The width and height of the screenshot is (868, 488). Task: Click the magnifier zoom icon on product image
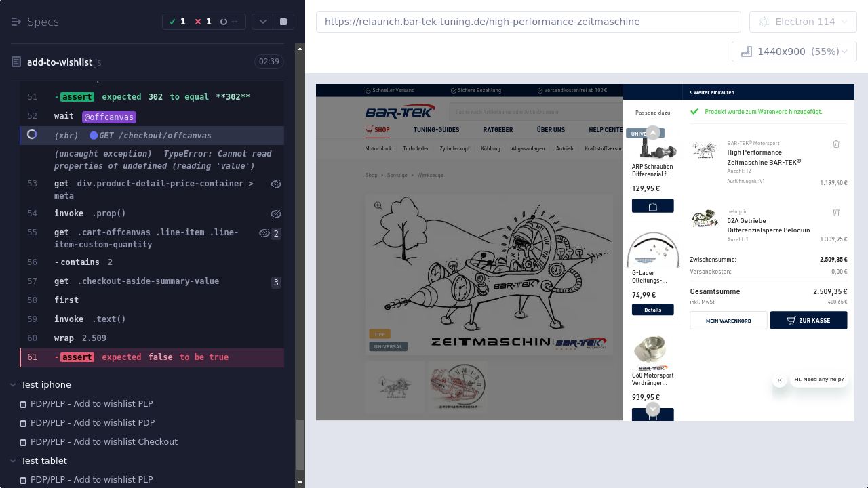point(378,206)
